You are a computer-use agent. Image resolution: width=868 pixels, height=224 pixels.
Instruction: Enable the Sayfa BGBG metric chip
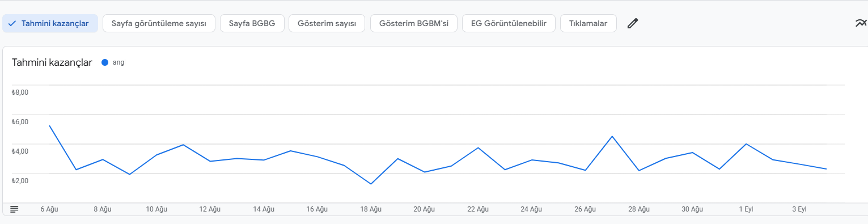(x=252, y=23)
